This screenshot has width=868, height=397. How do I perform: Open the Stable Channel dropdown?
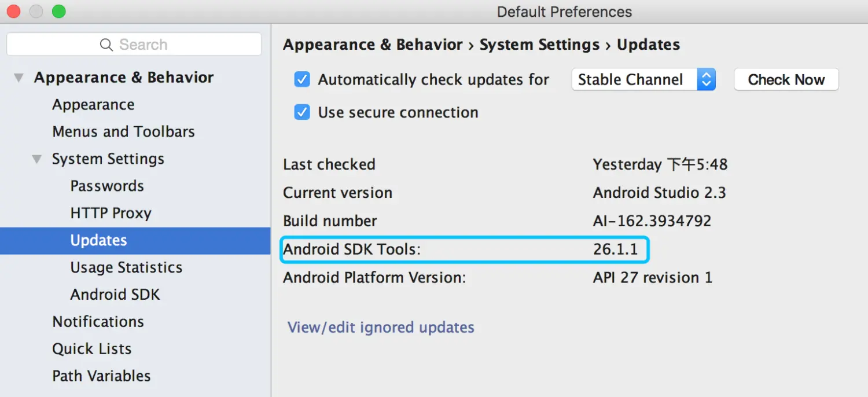pos(643,79)
